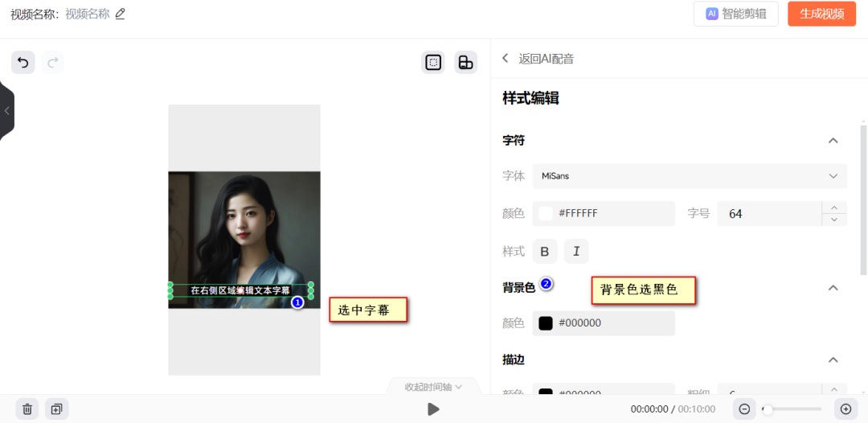Open the layout template icon
Screen dimensions: 868x423
[466, 63]
